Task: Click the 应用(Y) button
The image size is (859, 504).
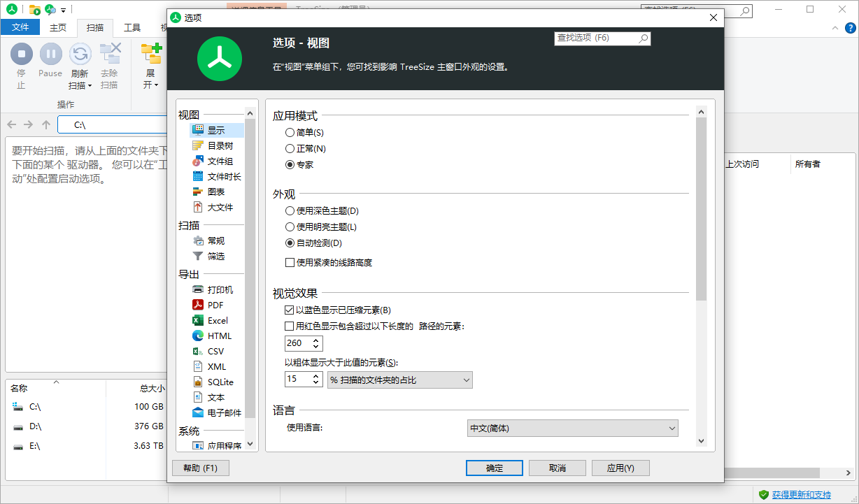Action: tap(620, 468)
